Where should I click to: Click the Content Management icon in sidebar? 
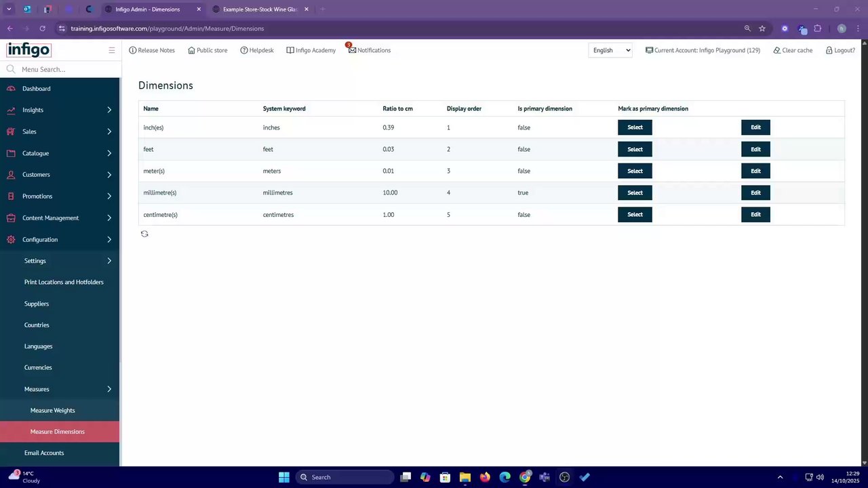(x=11, y=218)
